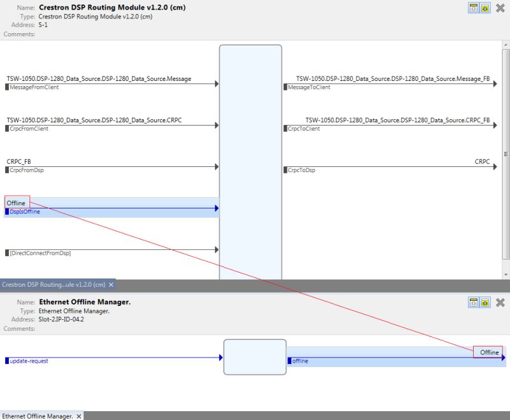Select the DspIsOffline input signal label
This screenshot has width=510, height=420.
25,212
